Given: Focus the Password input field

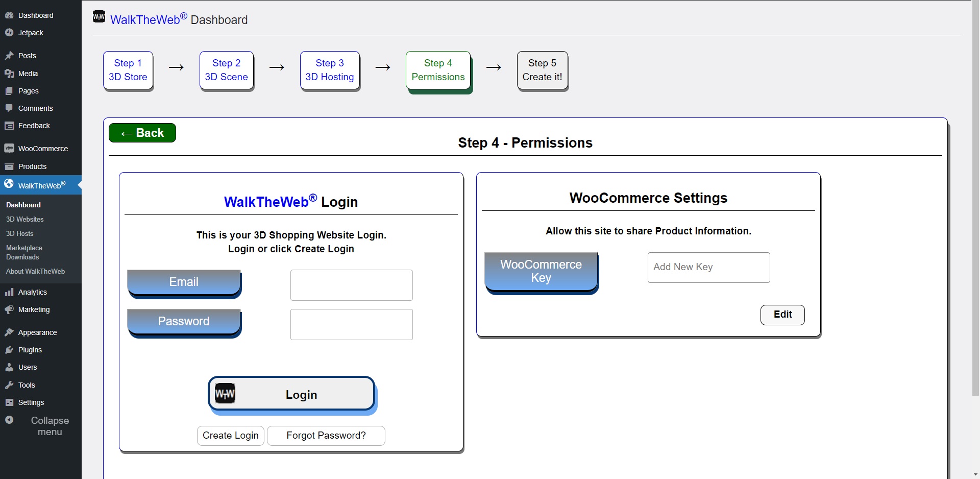Looking at the screenshot, I should coord(352,324).
